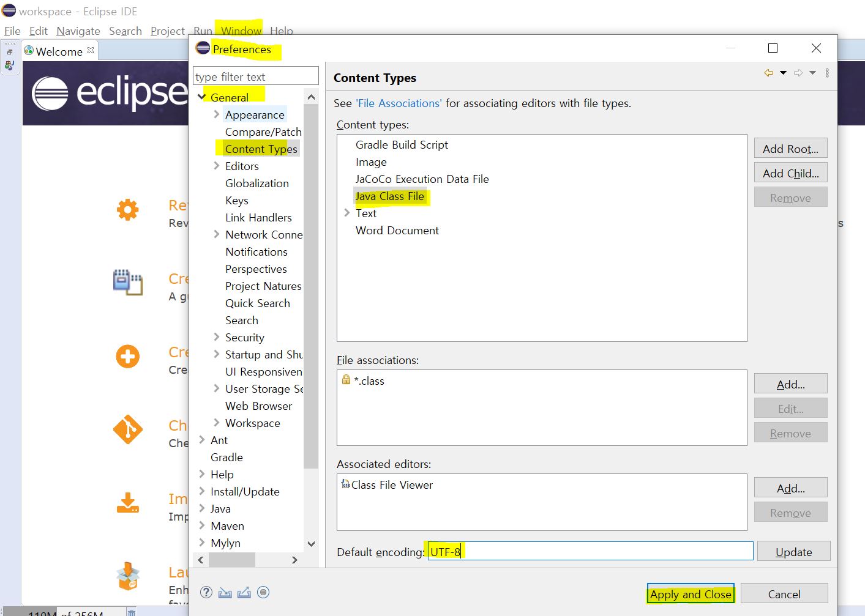Click the type filter text field
This screenshot has height=616, width=865.
pyautogui.click(x=256, y=76)
